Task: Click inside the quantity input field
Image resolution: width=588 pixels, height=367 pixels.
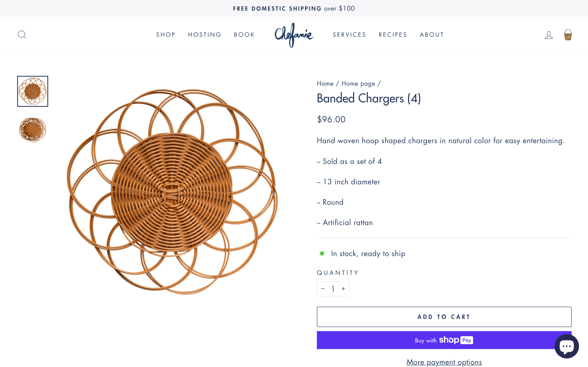Action: (x=333, y=289)
